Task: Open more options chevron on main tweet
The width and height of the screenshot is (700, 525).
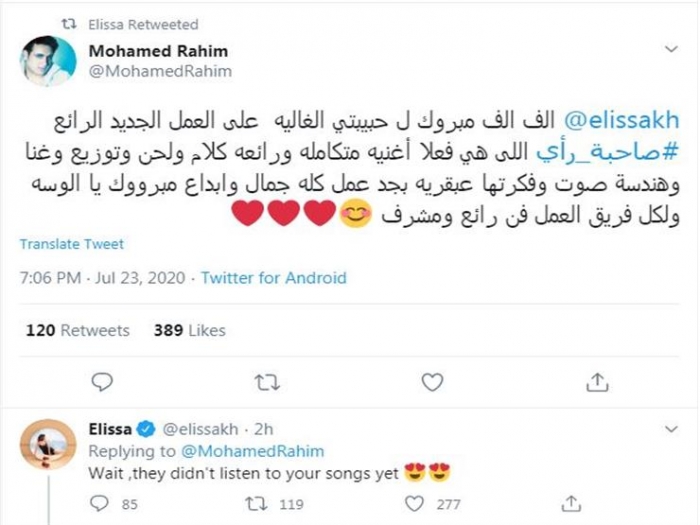Action: (x=672, y=48)
